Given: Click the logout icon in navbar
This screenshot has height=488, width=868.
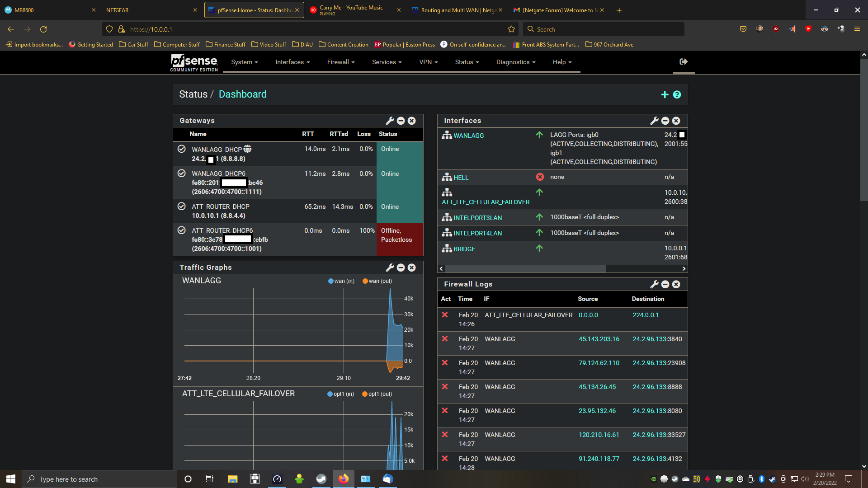Looking at the screenshot, I should click(x=684, y=61).
